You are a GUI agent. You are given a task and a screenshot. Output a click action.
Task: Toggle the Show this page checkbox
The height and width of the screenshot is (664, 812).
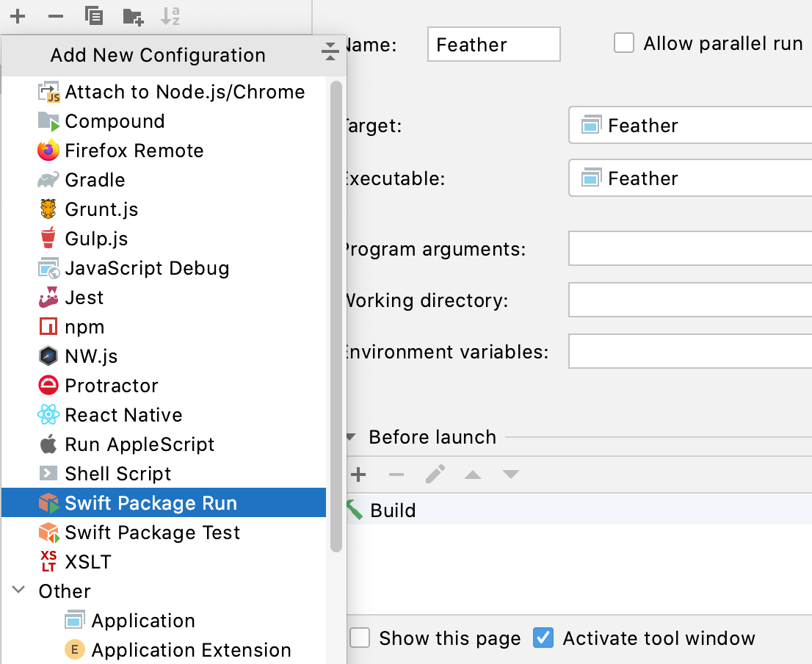360,638
